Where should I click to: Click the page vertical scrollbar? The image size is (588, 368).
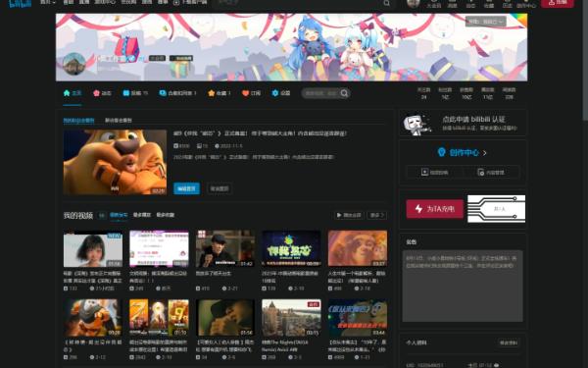[x=585, y=60]
